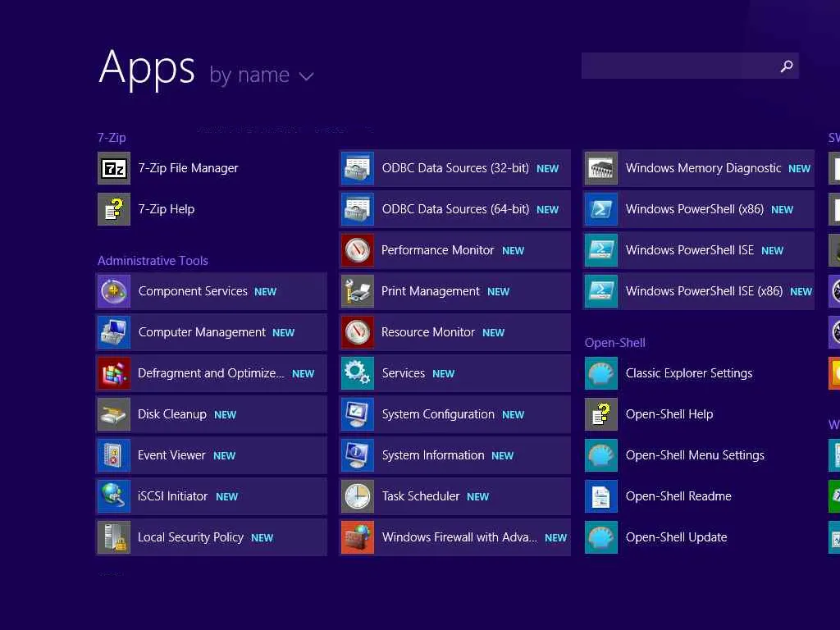Image resolution: width=840 pixels, height=630 pixels.
Task: Click Classic Explorer Settings shell icon
Action: pos(601,373)
